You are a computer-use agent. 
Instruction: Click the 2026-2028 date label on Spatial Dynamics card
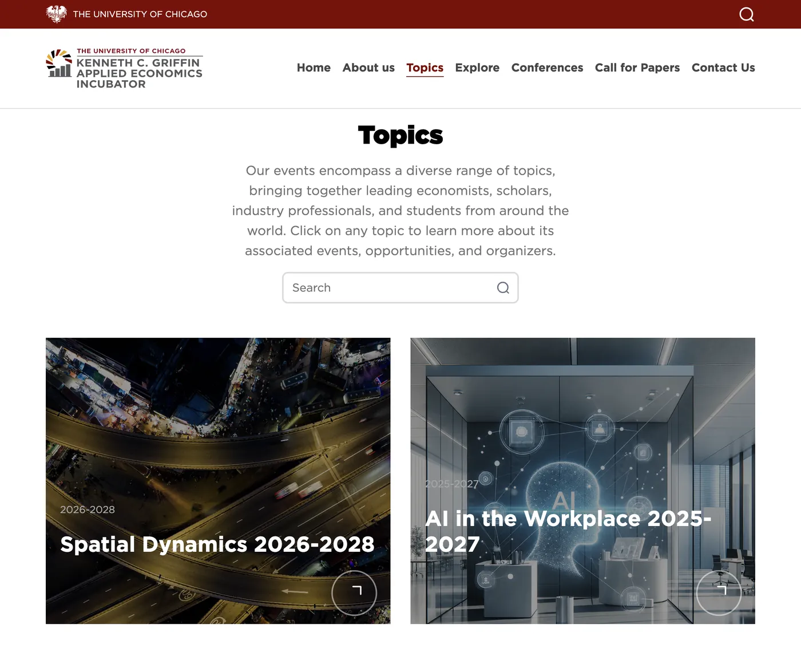click(x=88, y=509)
